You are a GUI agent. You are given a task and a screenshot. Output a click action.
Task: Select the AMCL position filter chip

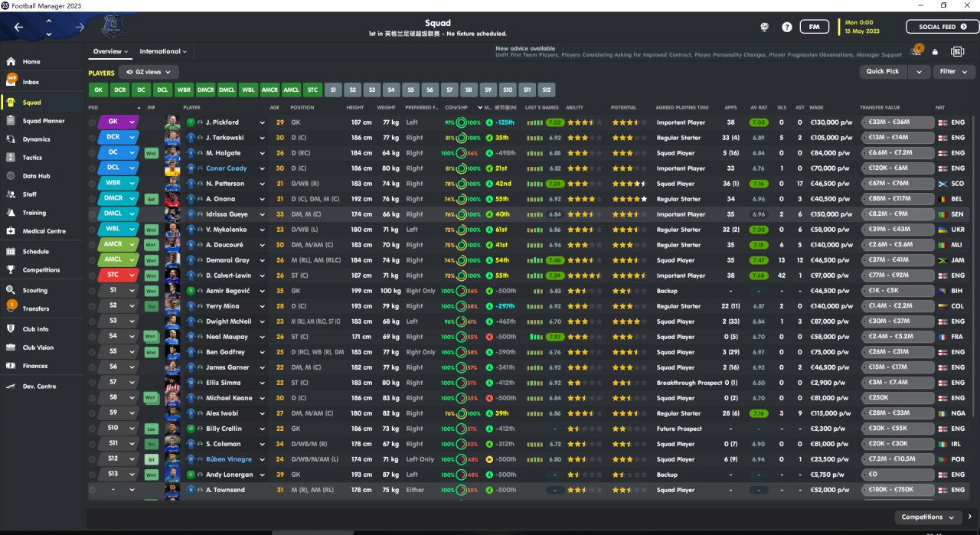click(291, 90)
